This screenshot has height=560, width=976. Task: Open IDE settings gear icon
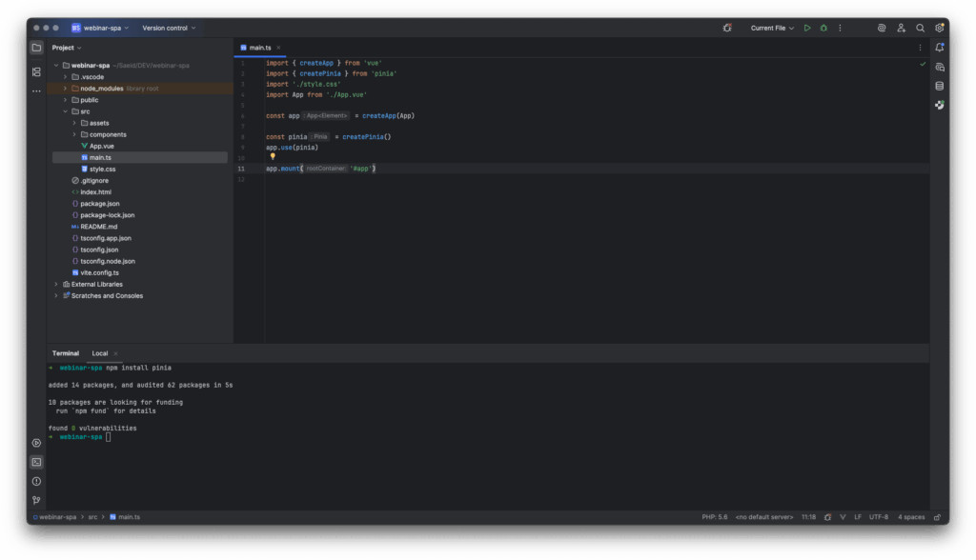click(940, 28)
